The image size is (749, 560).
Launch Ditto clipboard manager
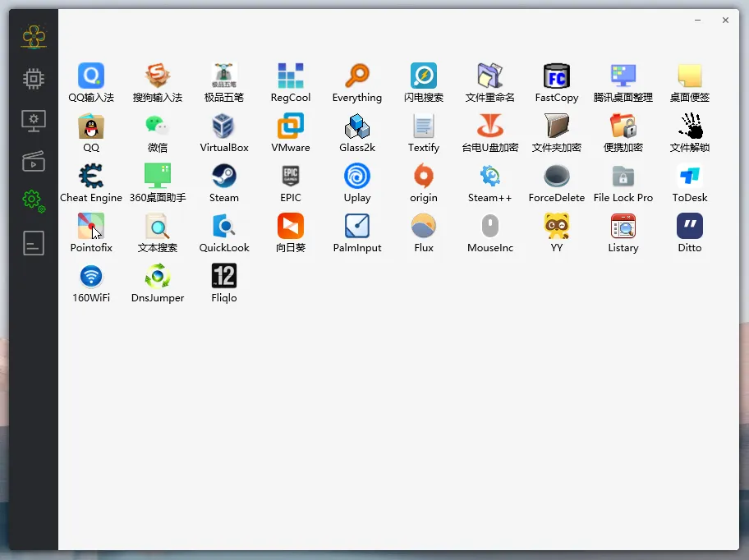tap(690, 226)
